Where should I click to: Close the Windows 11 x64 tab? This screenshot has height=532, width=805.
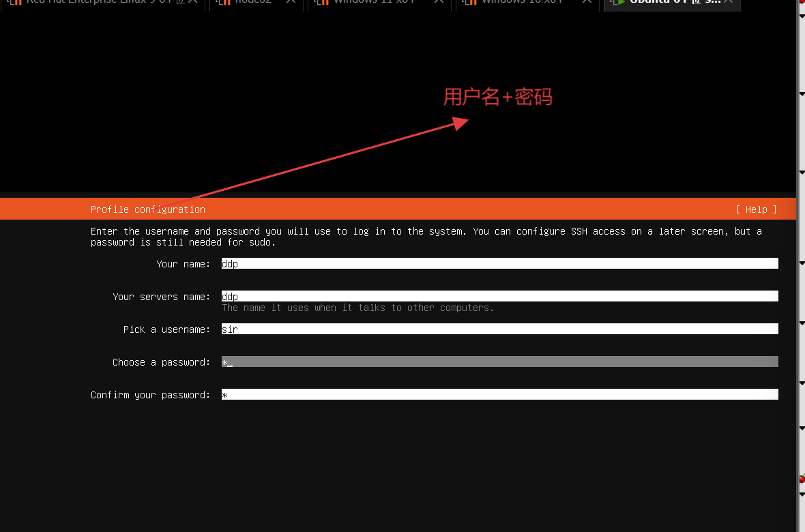click(x=439, y=2)
